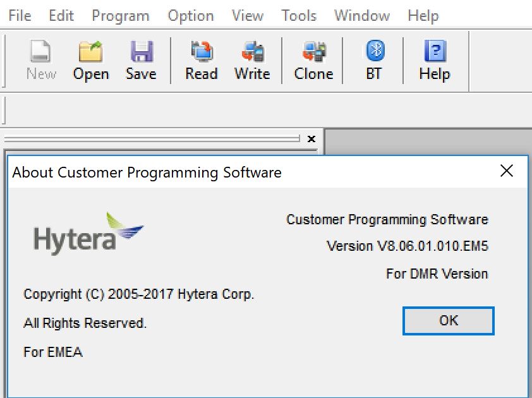The width and height of the screenshot is (532, 398).
Task: Open the Edit menu
Action: coord(61,16)
